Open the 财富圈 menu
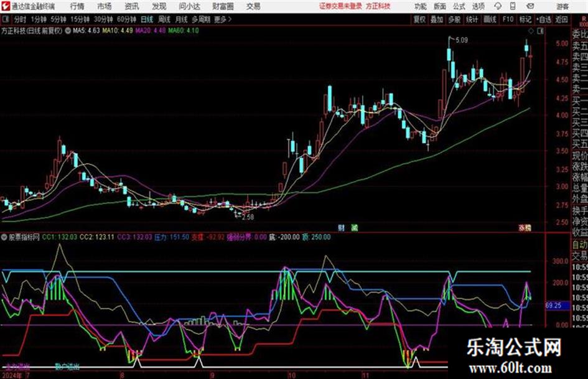Viewport: 588px width, 379px height. 223,6
